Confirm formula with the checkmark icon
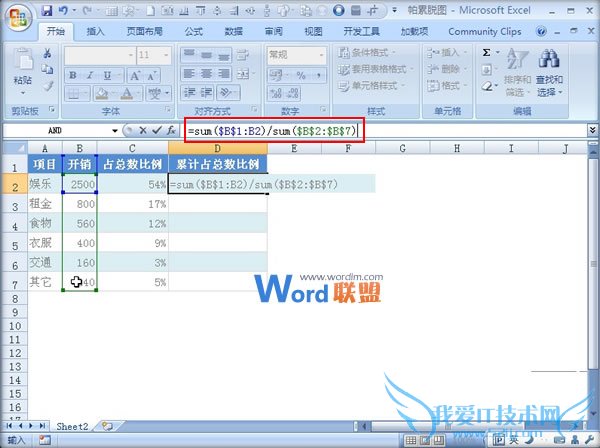The image size is (600, 448). click(156, 131)
